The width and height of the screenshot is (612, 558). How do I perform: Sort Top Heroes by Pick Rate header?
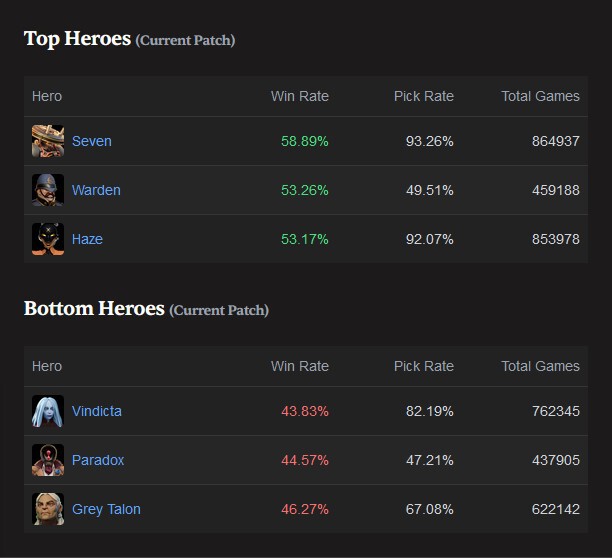pyautogui.click(x=423, y=96)
